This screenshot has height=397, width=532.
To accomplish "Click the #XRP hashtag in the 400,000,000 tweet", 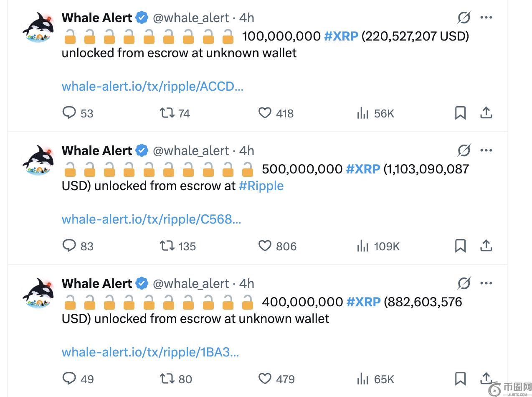I will pos(364,302).
